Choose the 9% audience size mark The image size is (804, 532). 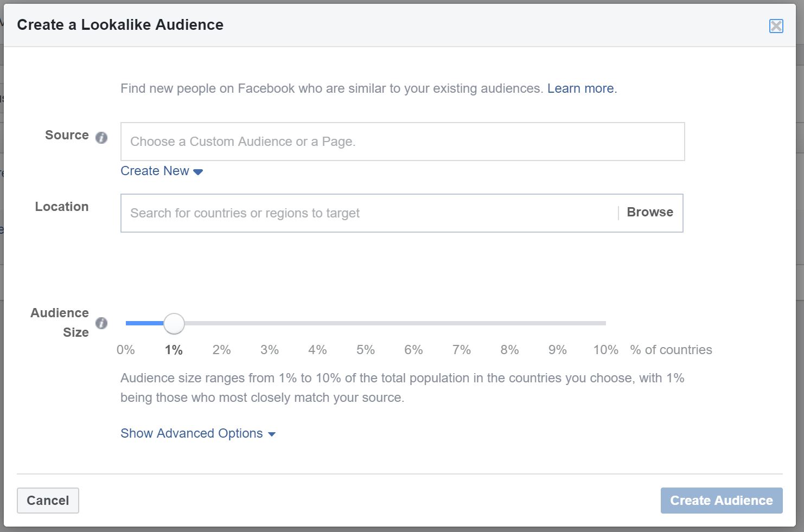558,350
